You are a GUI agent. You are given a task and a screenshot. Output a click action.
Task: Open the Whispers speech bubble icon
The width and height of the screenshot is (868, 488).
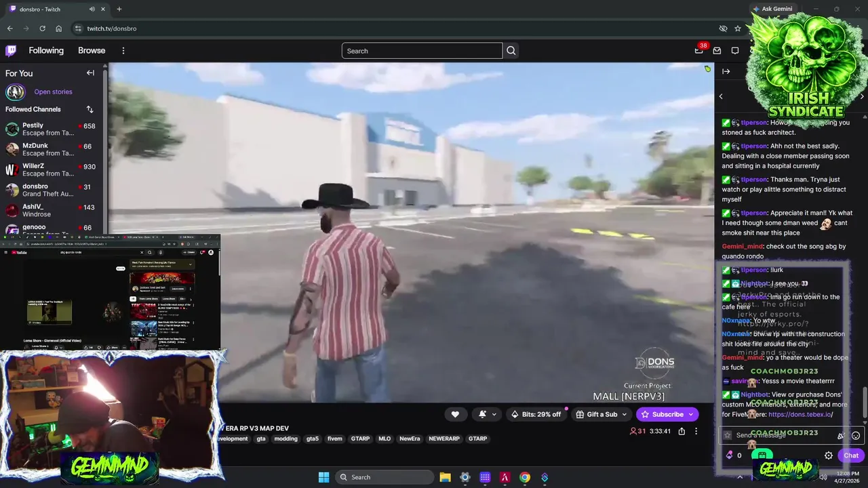click(735, 51)
